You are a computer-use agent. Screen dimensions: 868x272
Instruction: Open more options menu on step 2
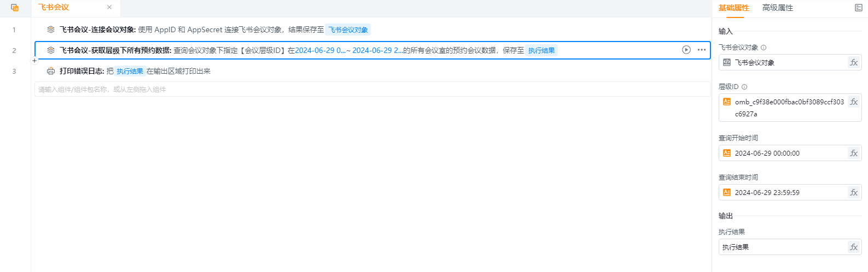702,50
